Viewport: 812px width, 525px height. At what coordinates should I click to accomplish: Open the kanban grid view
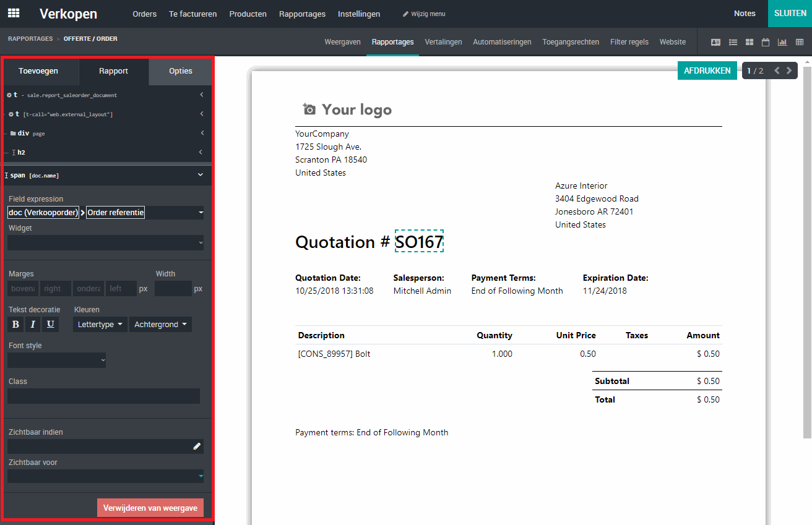click(749, 42)
